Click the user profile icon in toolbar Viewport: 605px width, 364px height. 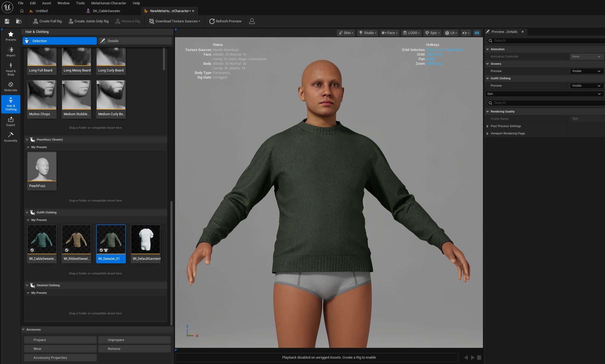click(252, 21)
